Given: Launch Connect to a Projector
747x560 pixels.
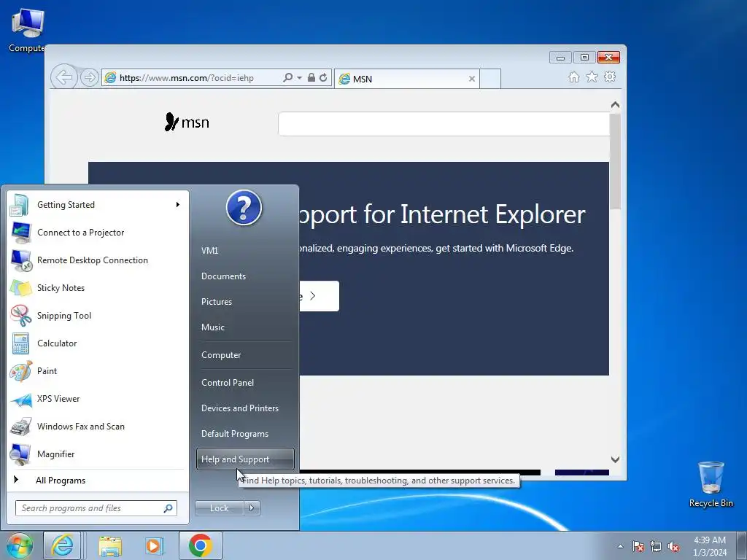Looking at the screenshot, I should tap(98, 233).
